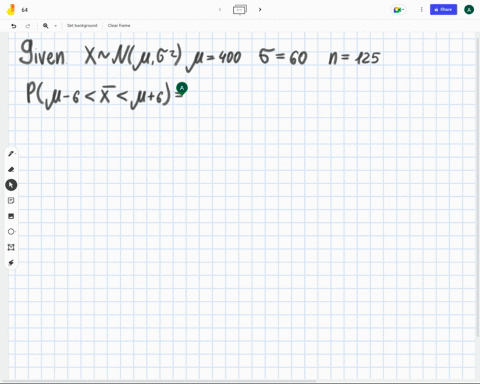Expand the frame bar thumbnail
Screen dimensions: 480x384
tap(240, 10)
